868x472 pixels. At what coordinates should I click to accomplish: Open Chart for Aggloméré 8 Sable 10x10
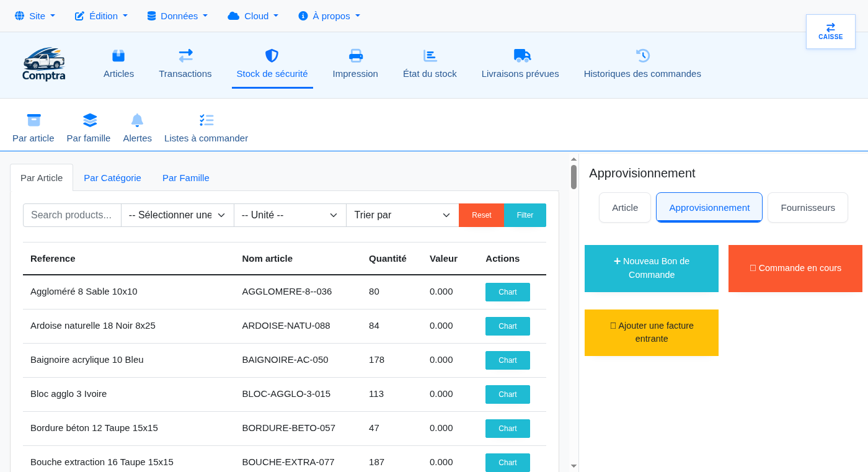pos(508,292)
